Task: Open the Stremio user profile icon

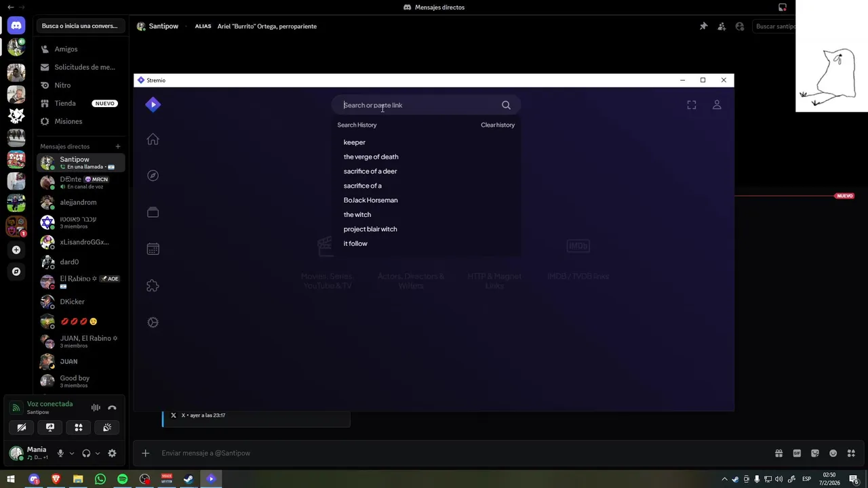Action: pyautogui.click(x=717, y=105)
